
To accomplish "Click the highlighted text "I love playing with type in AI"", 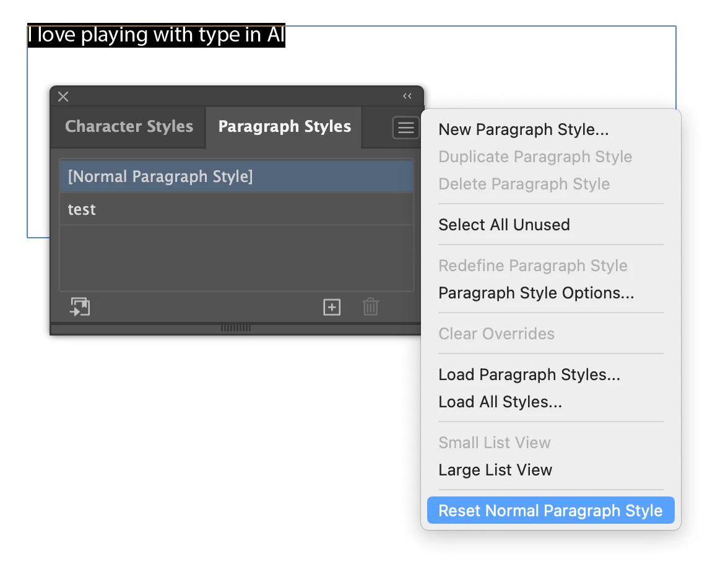I will click(x=156, y=35).
